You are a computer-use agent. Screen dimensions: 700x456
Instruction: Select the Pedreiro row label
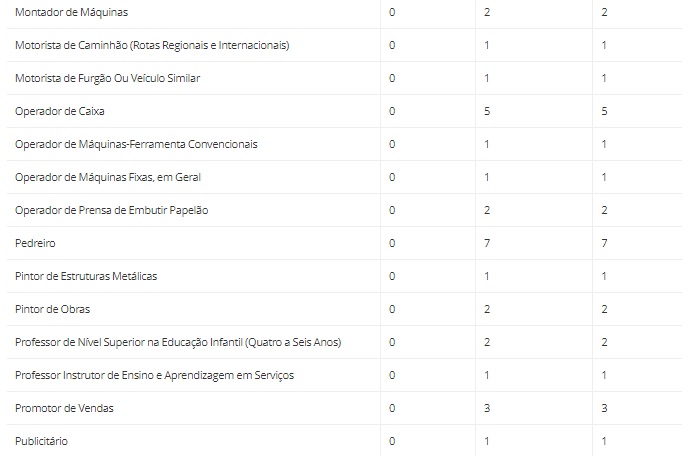click(35, 243)
